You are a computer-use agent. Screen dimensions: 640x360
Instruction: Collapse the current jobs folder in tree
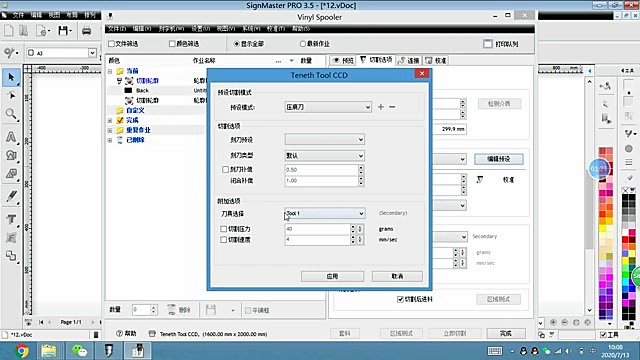(x=110, y=71)
